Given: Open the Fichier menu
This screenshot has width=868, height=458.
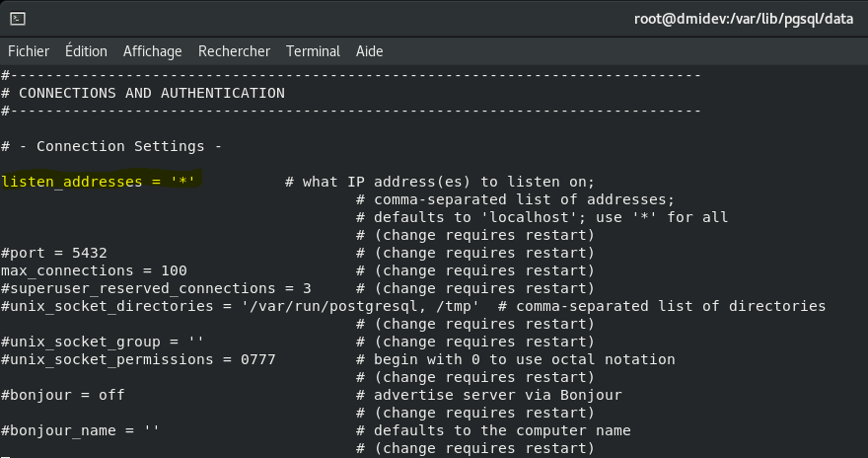Looking at the screenshot, I should [29, 51].
